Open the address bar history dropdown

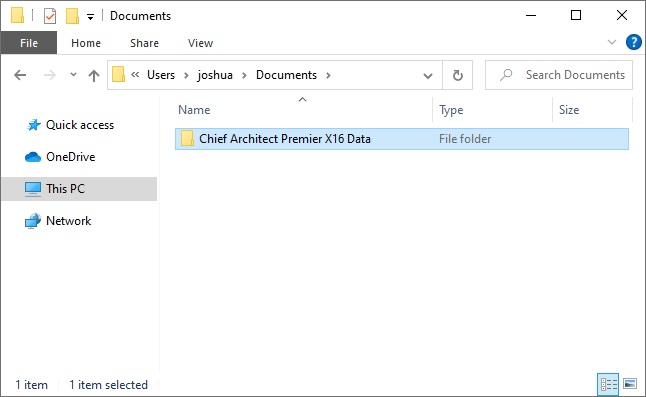point(428,76)
